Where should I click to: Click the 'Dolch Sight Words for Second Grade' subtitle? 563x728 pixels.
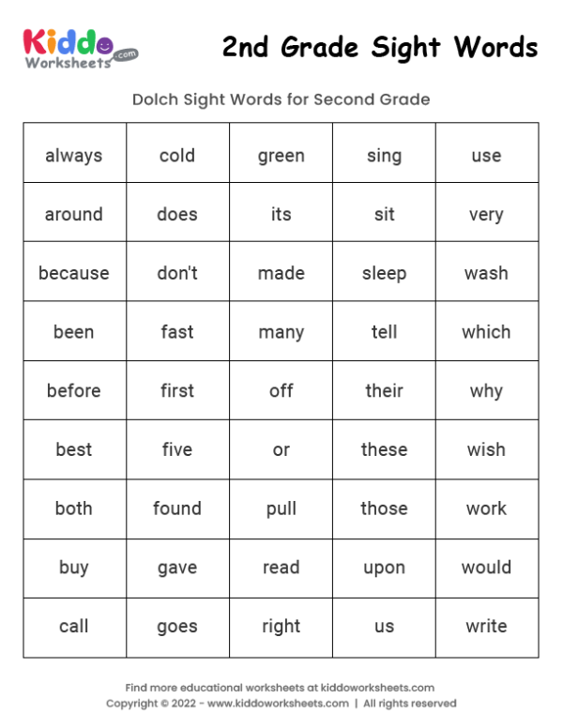click(281, 99)
